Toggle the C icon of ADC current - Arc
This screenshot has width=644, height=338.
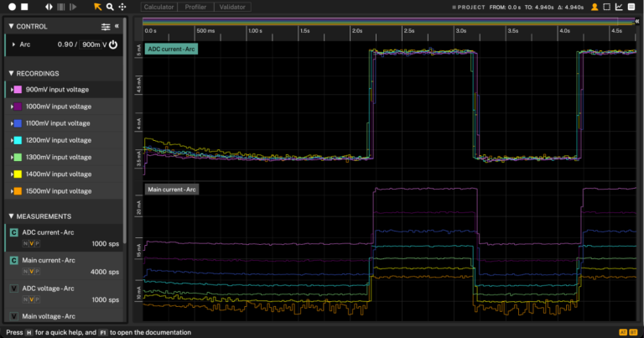(x=13, y=232)
